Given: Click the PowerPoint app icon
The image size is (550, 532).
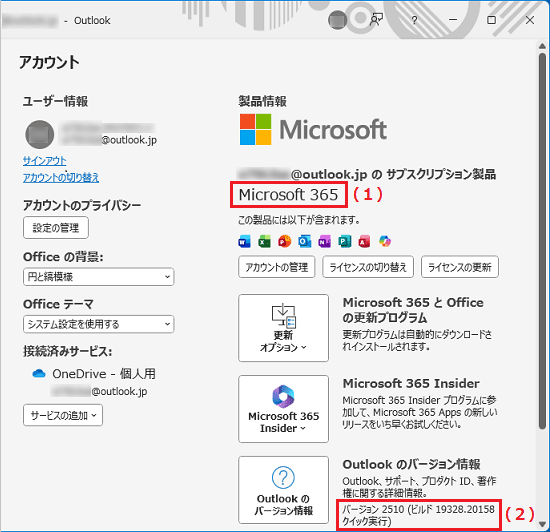Looking at the screenshot, I should click(x=284, y=242).
